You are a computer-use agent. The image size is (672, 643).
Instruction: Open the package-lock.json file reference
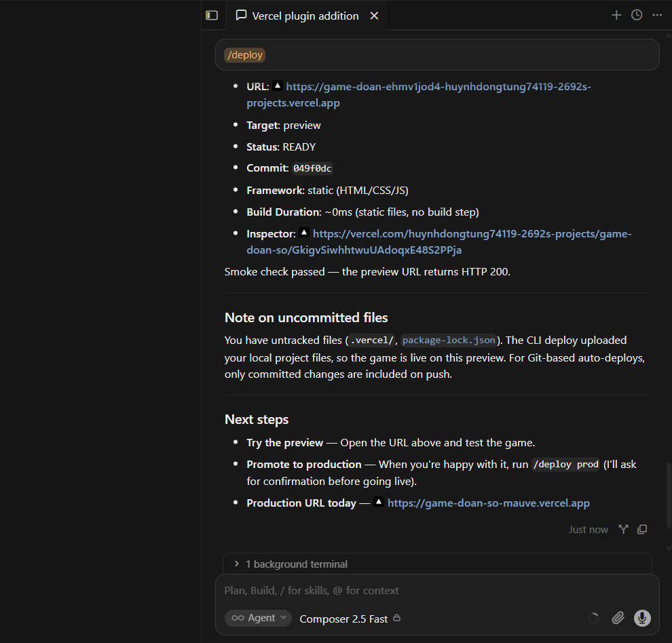coord(449,340)
